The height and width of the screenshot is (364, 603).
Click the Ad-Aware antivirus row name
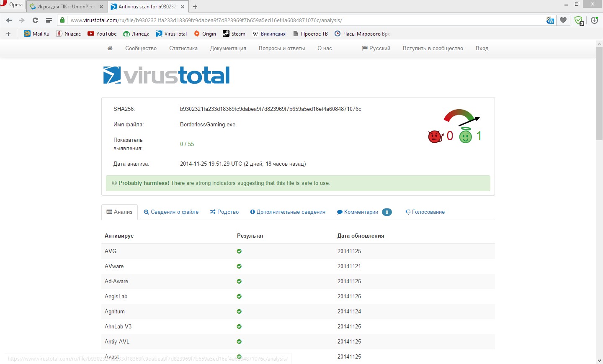(x=116, y=281)
